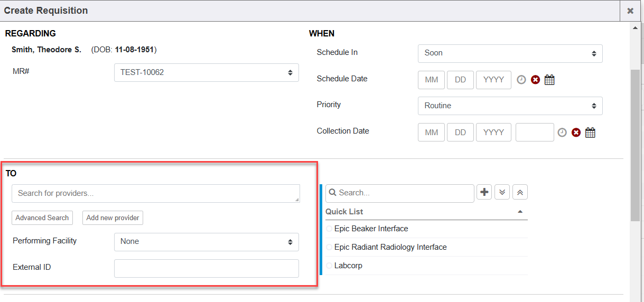Screen dimensions: 644x302
Task: Expand all with double down chevron
Action: 502,192
